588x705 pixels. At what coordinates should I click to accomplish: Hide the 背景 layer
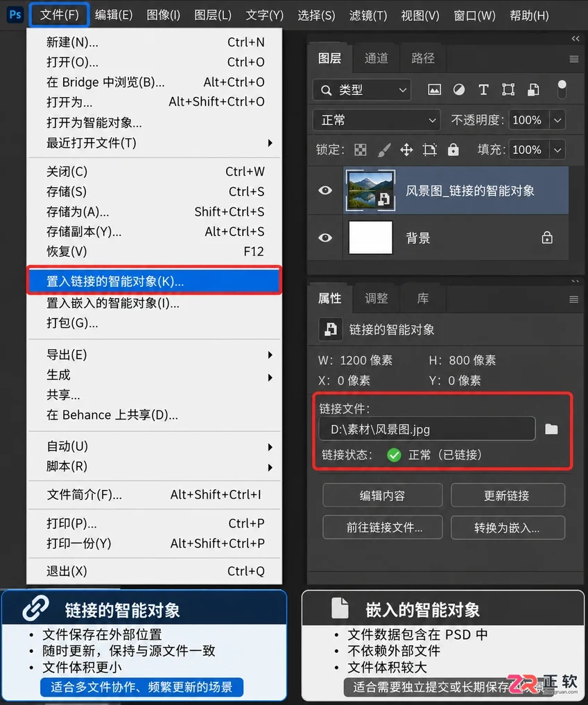tap(325, 237)
